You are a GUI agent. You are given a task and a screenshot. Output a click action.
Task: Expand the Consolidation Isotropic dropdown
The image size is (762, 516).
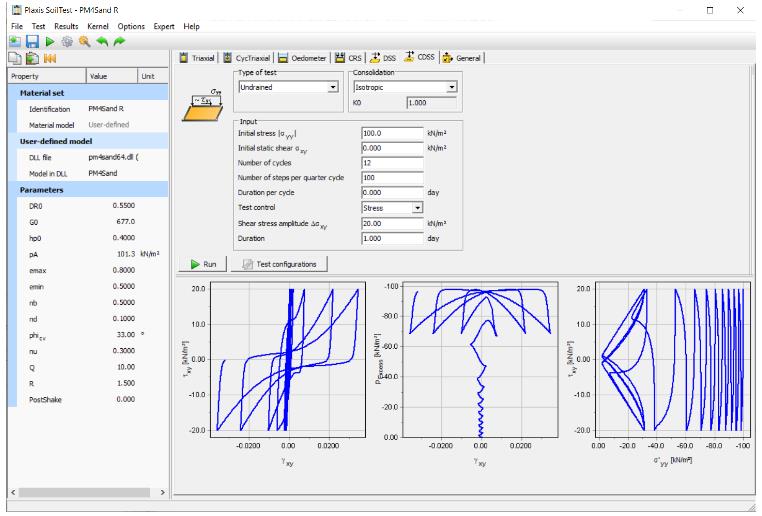coord(452,88)
